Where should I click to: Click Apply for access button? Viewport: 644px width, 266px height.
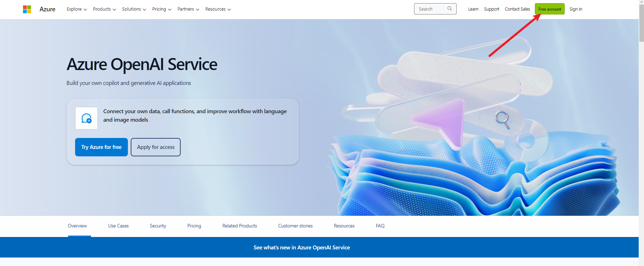[x=156, y=147]
